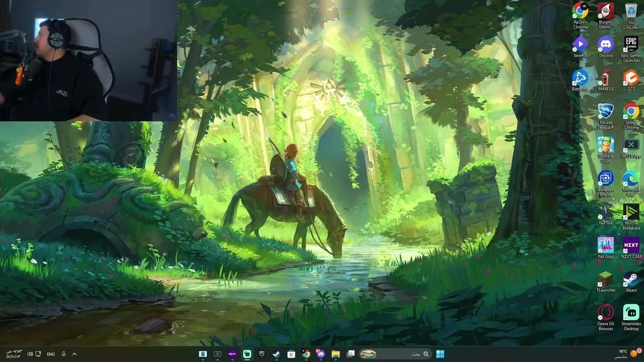Open Google Chrome desktop shortcut
The width and height of the screenshot is (644, 362).
(631, 116)
